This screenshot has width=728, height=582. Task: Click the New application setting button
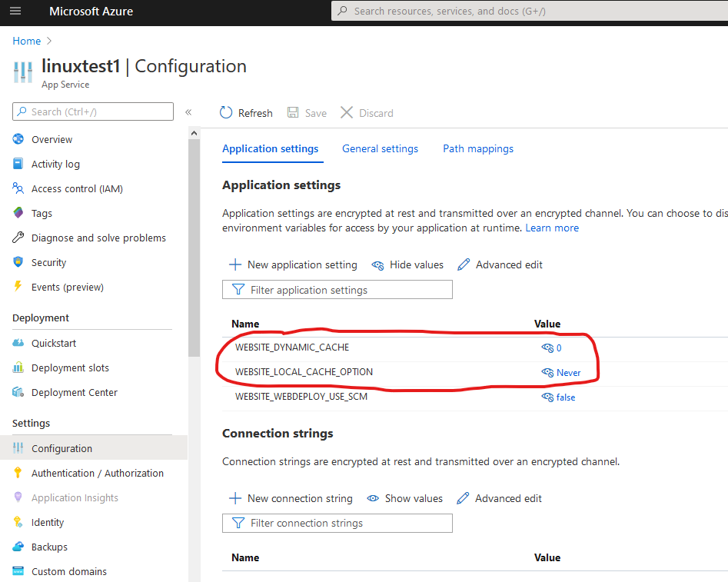point(294,264)
